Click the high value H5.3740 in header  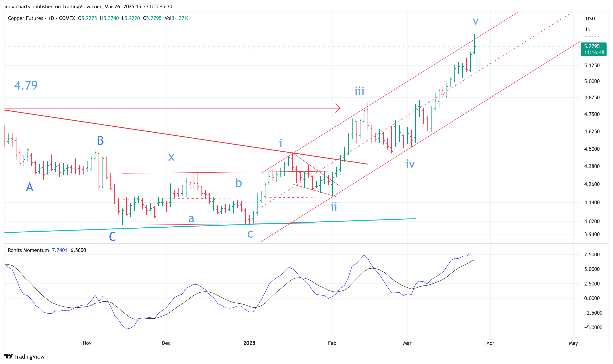109,18
